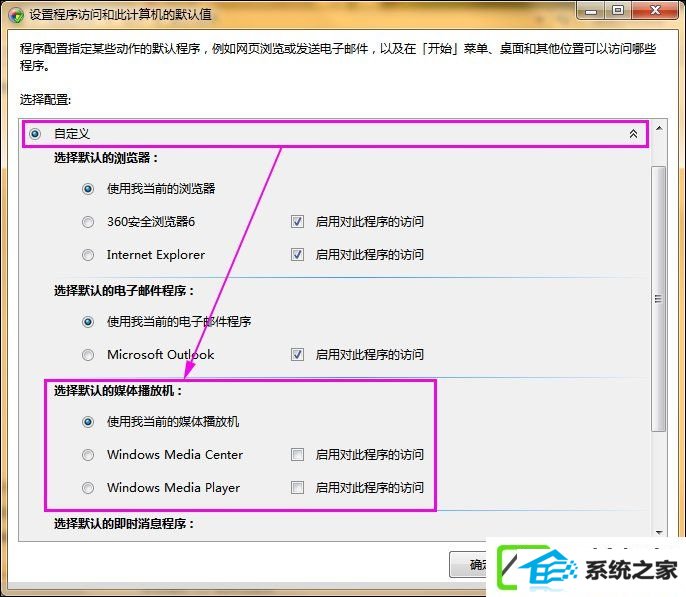Uncheck access checkbox for Microsoft Outlook
Screen dimensions: 686x597
[x=298, y=354]
